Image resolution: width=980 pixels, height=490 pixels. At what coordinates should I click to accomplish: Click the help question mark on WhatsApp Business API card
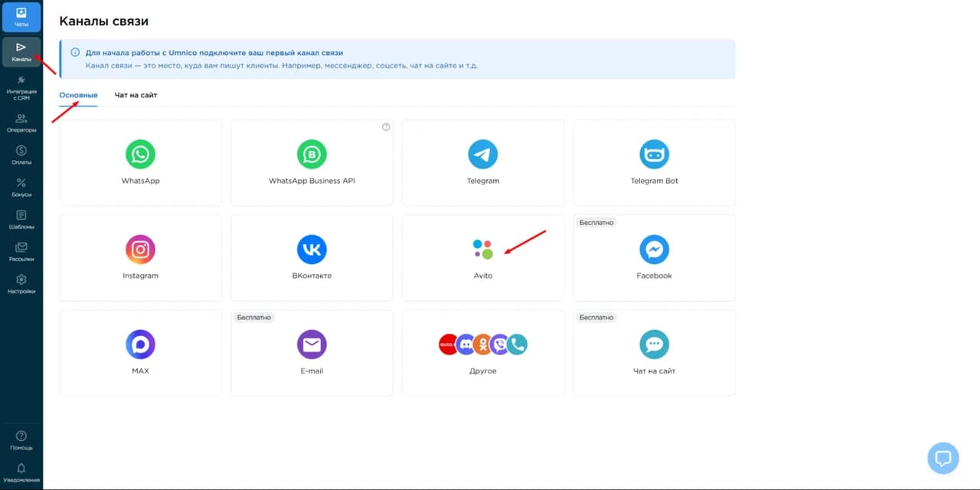click(386, 127)
